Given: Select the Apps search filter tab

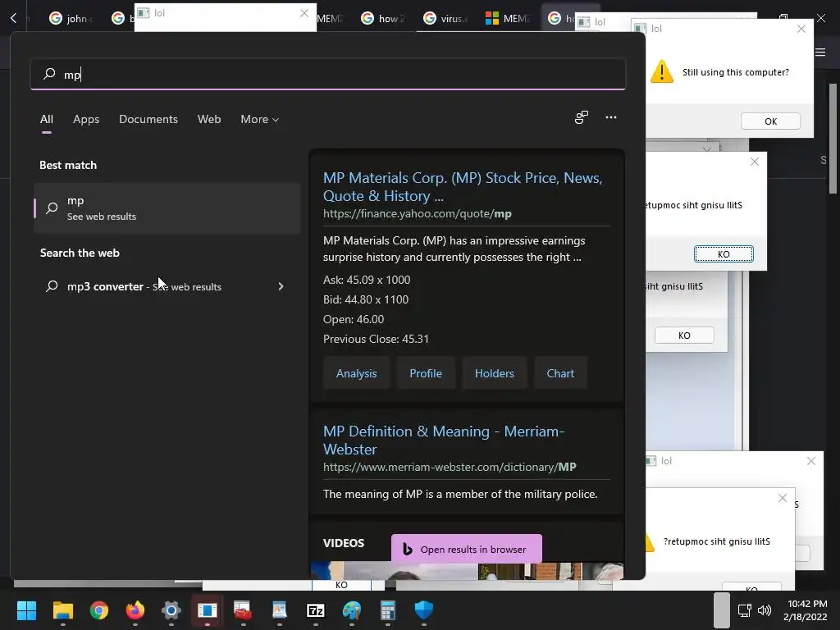Looking at the screenshot, I should (x=86, y=119).
